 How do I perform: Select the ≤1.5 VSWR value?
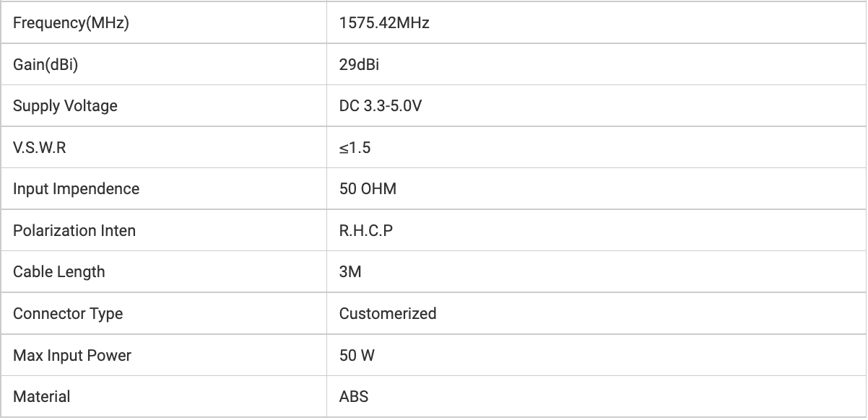point(355,148)
